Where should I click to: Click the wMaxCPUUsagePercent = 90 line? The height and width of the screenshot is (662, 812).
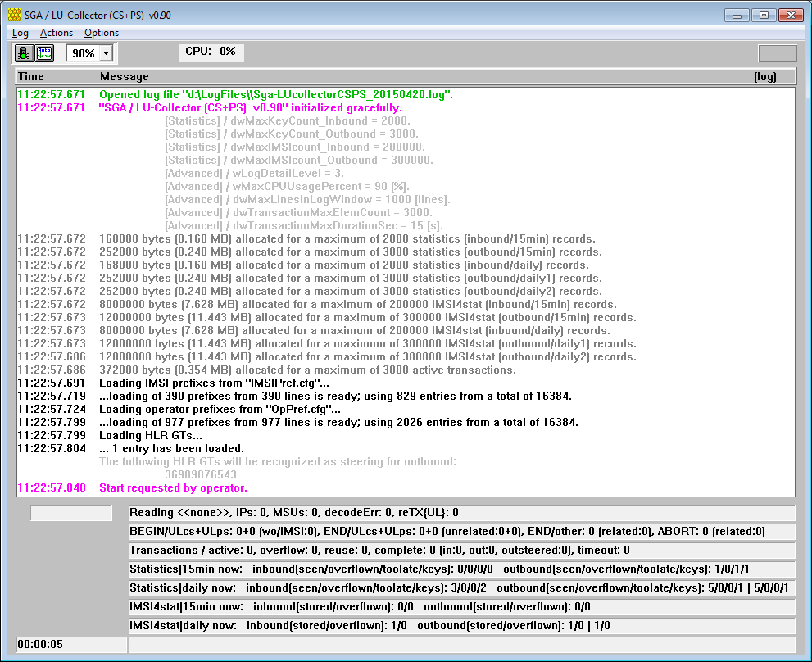(x=287, y=187)
